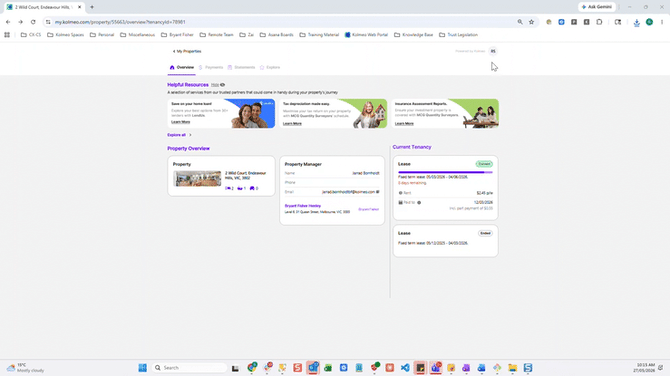
Task: Switch to the Payments tab
Action: tap(211, 68)
